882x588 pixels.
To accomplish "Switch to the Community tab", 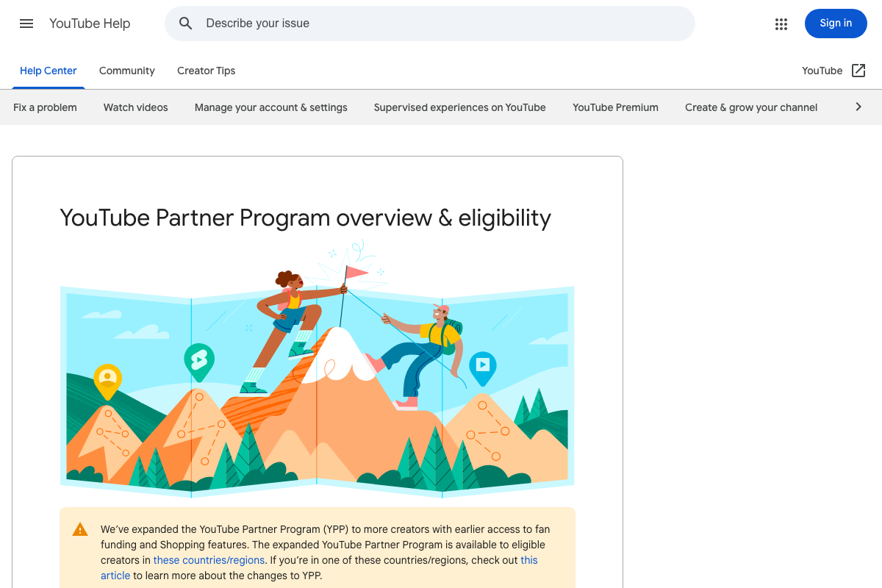I will pyautogui.click(x=126, y=71).
